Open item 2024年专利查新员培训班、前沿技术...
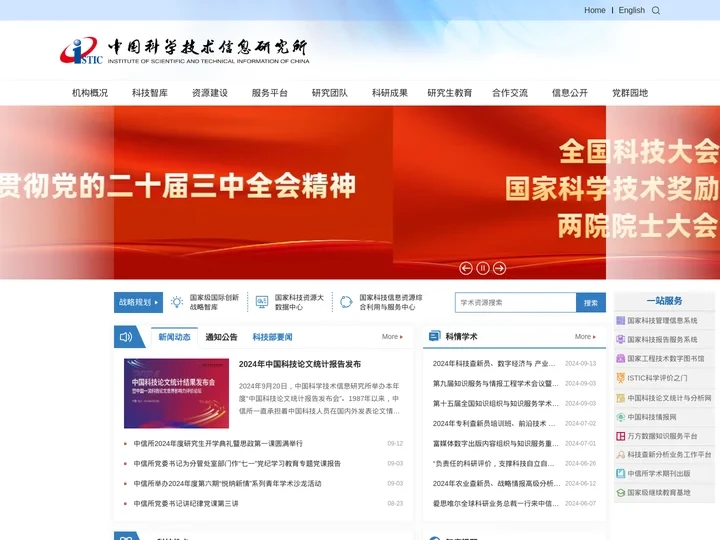The image size is (720, 540). tap(494, 423)
